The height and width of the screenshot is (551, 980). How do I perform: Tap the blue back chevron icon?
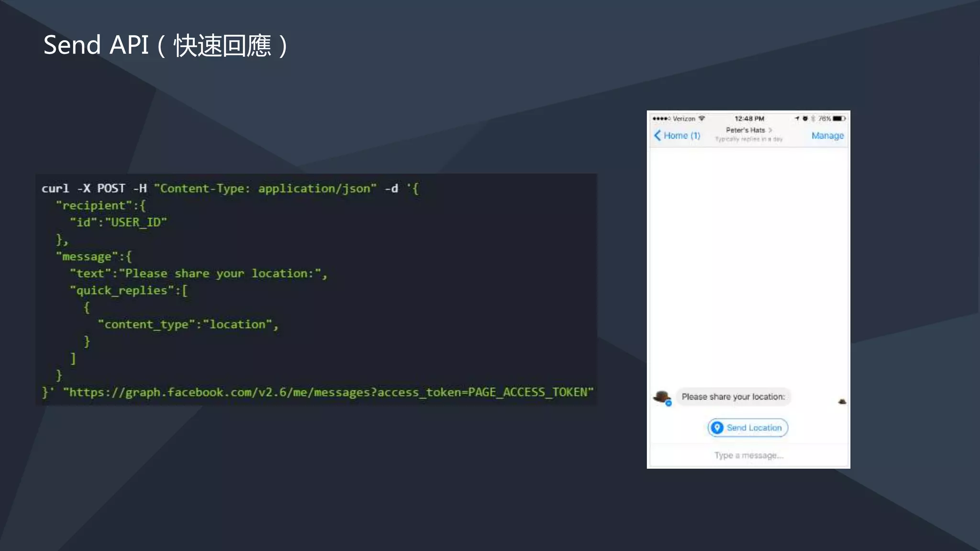(657, 135)
